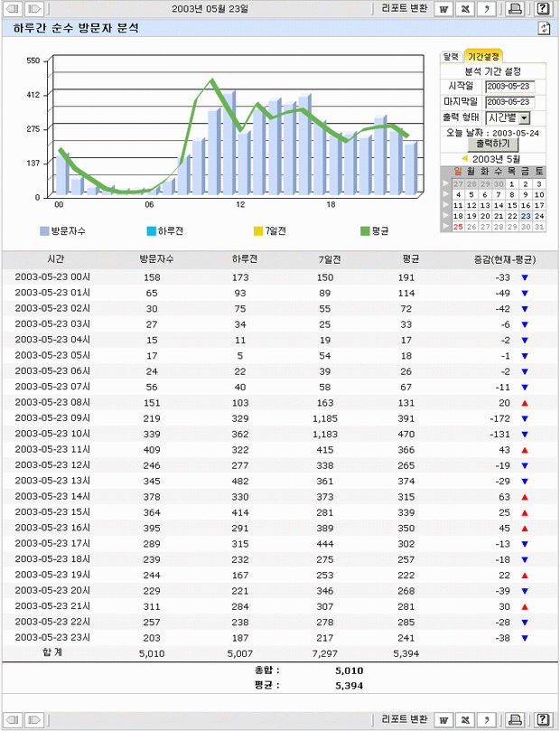Select the week row starting with 11
Viewport: 560px width, 731px height.
click(446, 204)
